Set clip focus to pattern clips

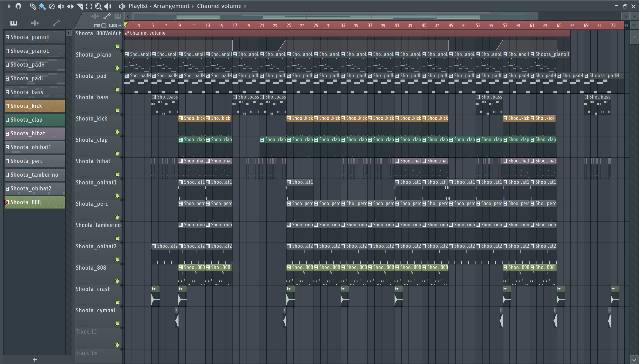pyautogui.click(x=118, y=16)
